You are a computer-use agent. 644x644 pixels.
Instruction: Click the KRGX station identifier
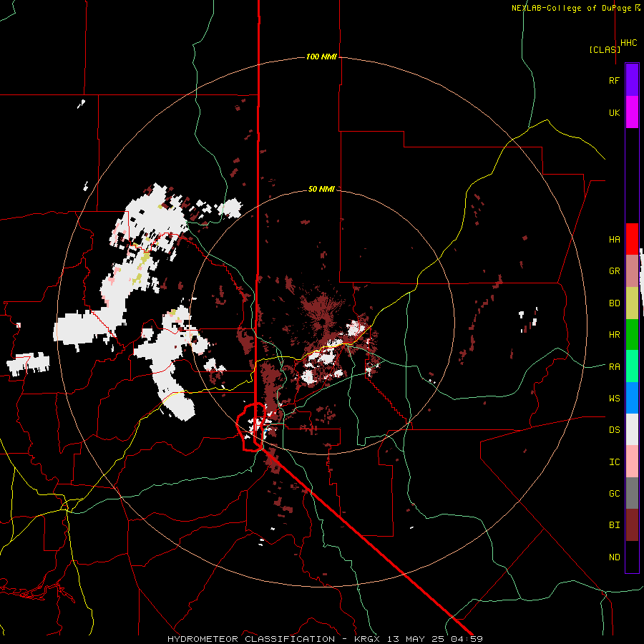(368, 639)
